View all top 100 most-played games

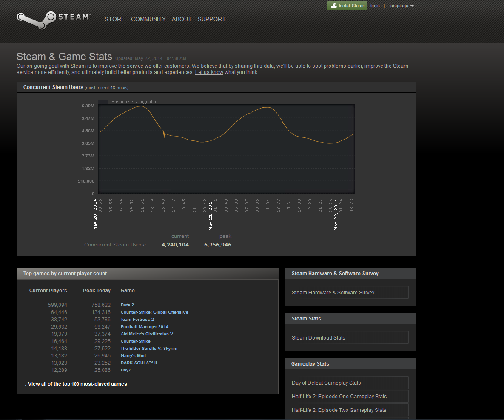[77, 384]
